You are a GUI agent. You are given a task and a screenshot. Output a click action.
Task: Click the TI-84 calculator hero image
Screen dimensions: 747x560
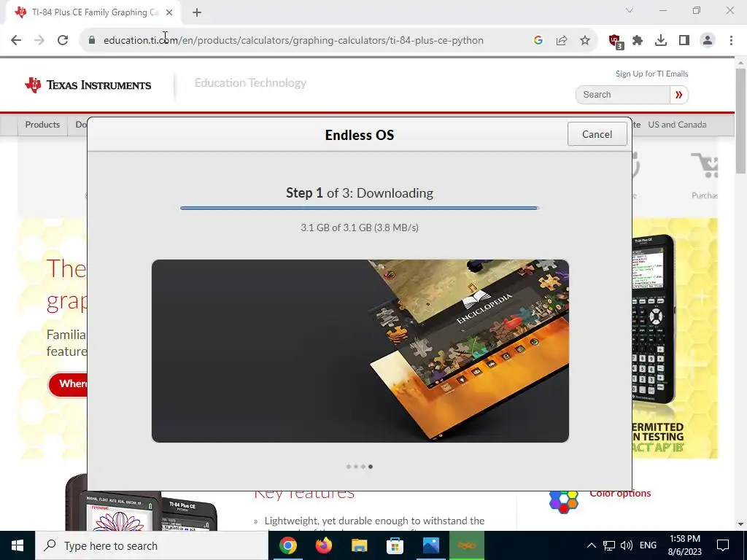(x=653, y=320)
